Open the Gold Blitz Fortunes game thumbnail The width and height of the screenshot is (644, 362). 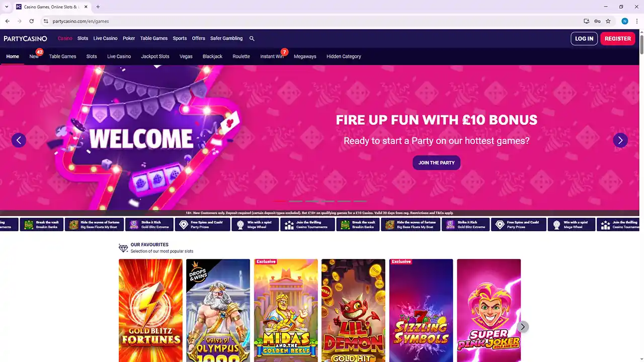150,310
